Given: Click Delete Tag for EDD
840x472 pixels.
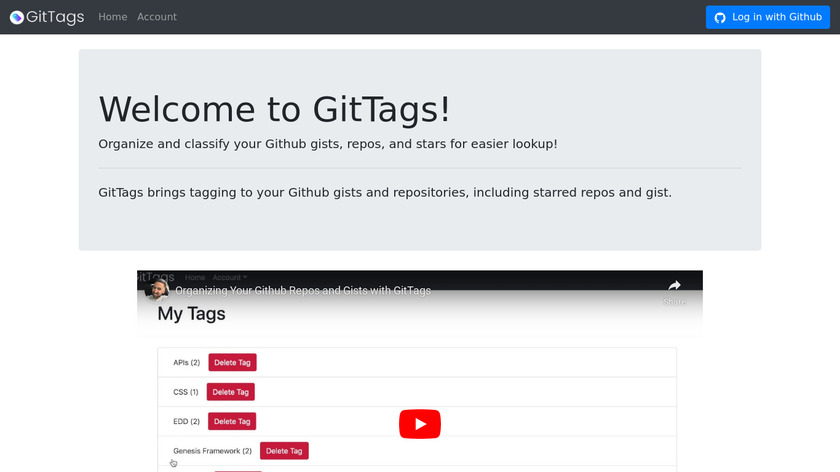Looking at the screenshot, I should point(232,421).
